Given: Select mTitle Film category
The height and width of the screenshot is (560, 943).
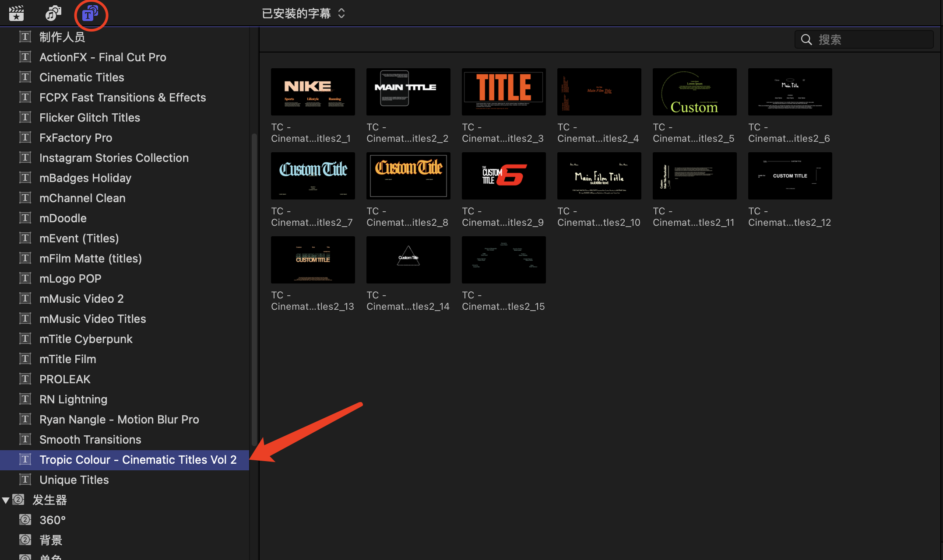Looking at the screenshot, I should pyautogui.click(x=124, y=359).
